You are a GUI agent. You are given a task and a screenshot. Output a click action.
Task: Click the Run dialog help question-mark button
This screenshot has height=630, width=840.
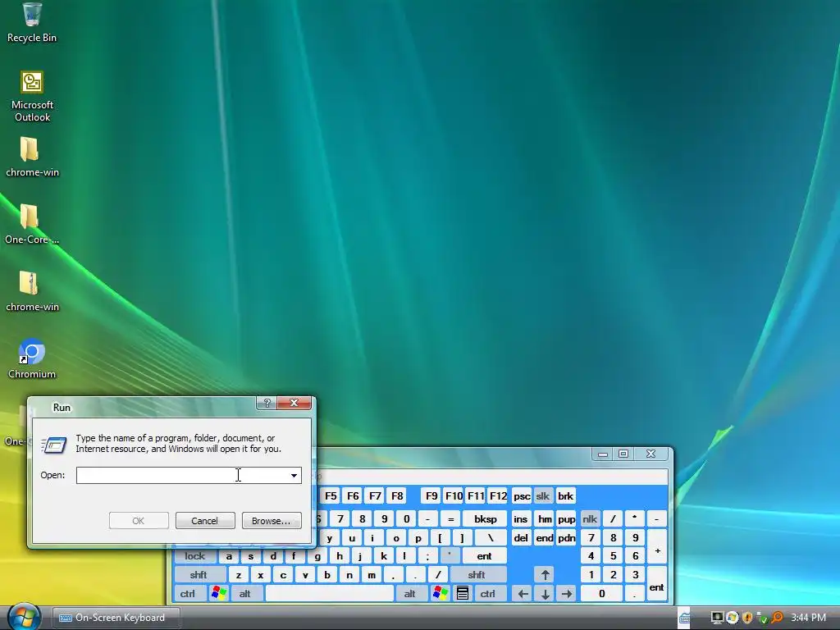[x=267, y=403]
